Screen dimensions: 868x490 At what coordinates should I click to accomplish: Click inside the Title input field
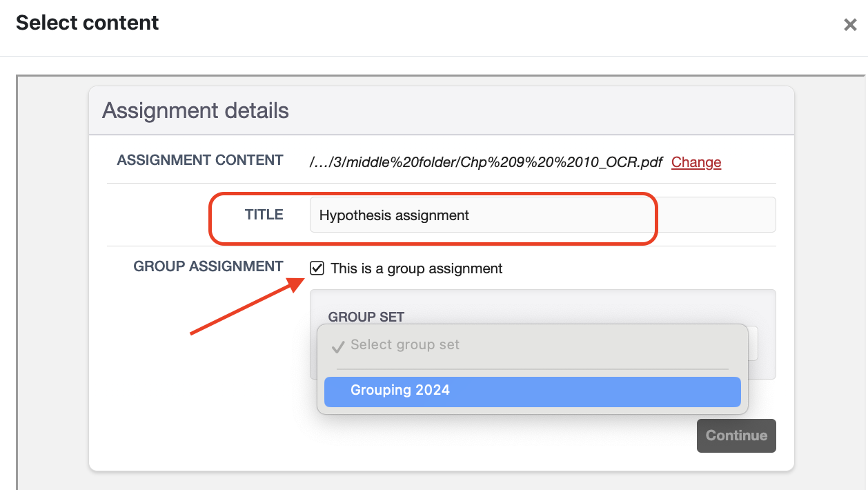[x=483, y=215]
